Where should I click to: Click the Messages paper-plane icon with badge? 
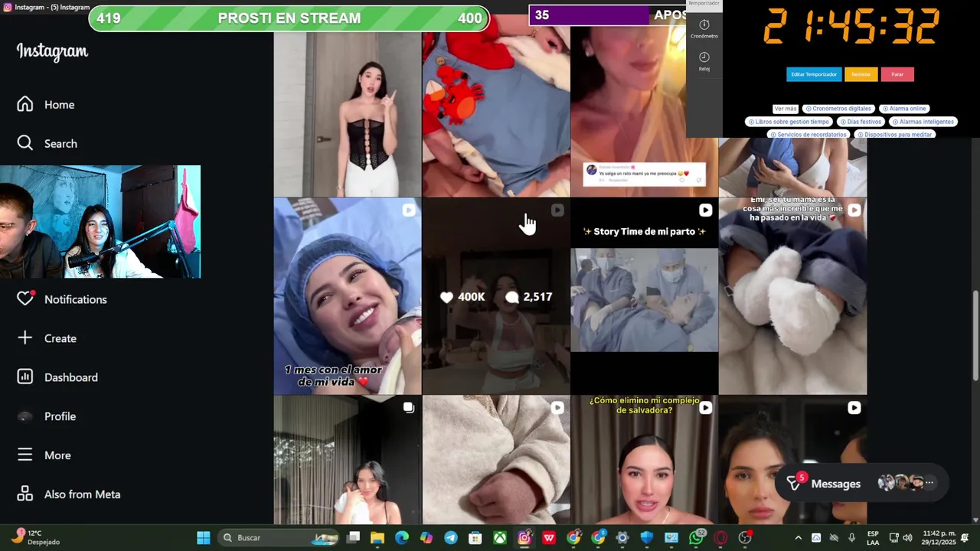point(795,483)
